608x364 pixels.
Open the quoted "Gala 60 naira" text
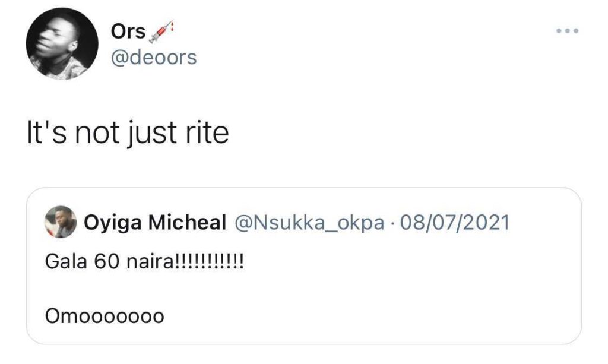(144, 262)
